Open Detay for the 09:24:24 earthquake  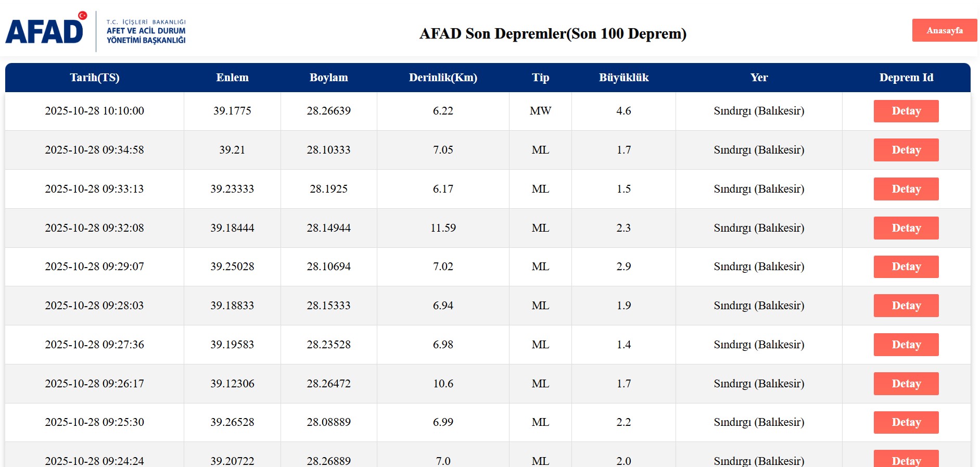pos(906,459)
